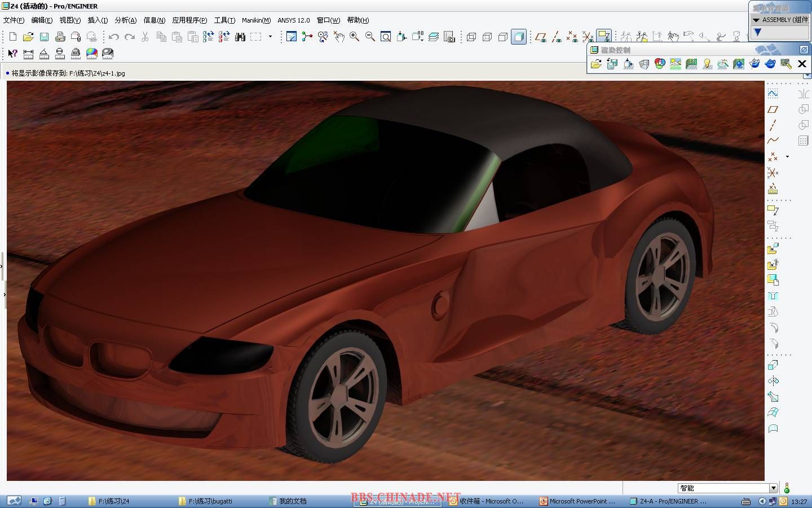The height and width of the screenshot is (508, 812).
Task: Click the light bulb icon in render control
Action: coord(707,64)
